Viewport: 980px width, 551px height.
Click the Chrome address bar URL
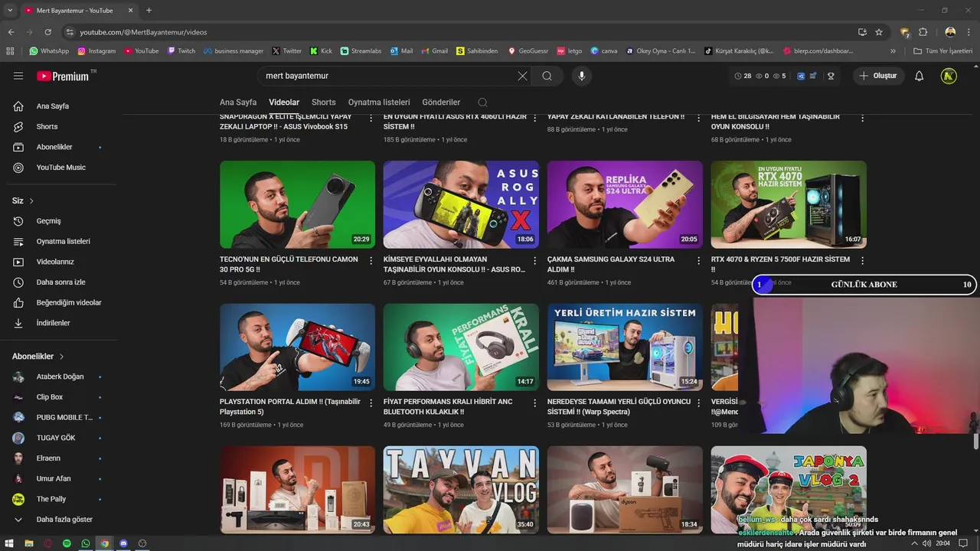[143, 32]
